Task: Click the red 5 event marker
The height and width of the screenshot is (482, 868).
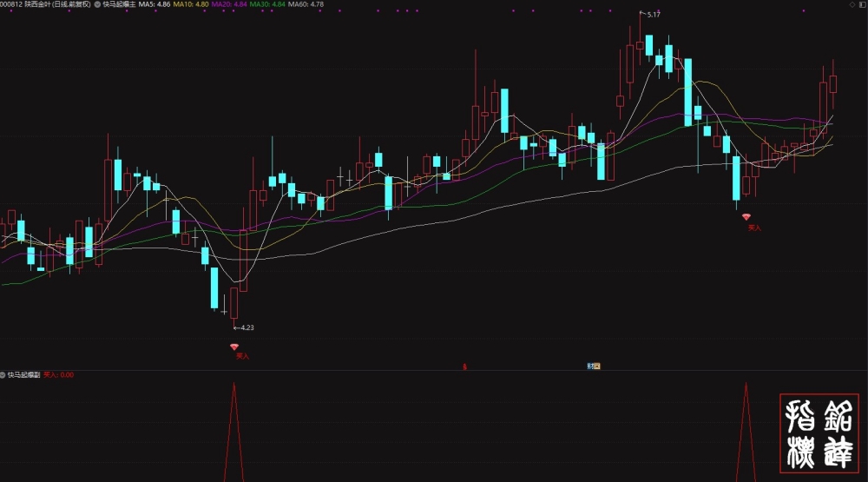Action: click(x=465, y=366)
